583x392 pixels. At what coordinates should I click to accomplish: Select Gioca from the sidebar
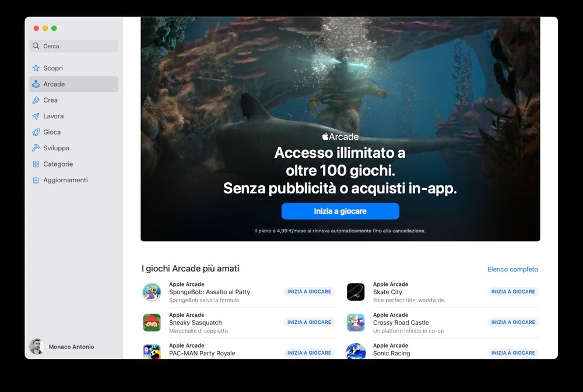(x=52, y=132)
